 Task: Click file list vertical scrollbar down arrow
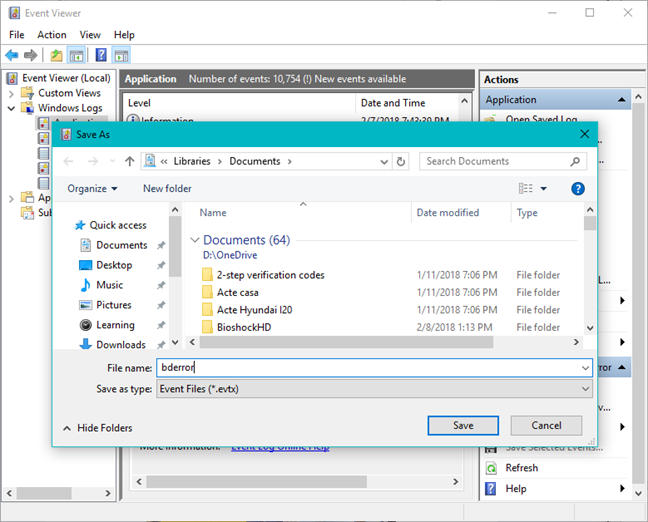click(x=590, y=328)
